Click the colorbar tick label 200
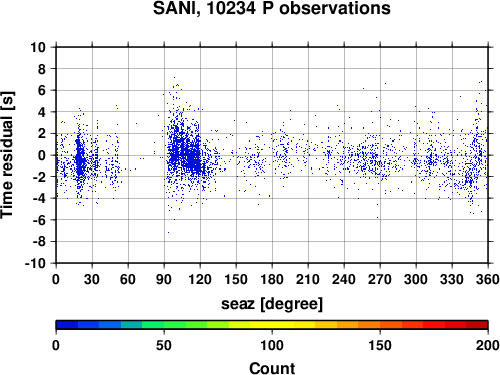 (x=488, y=345)
